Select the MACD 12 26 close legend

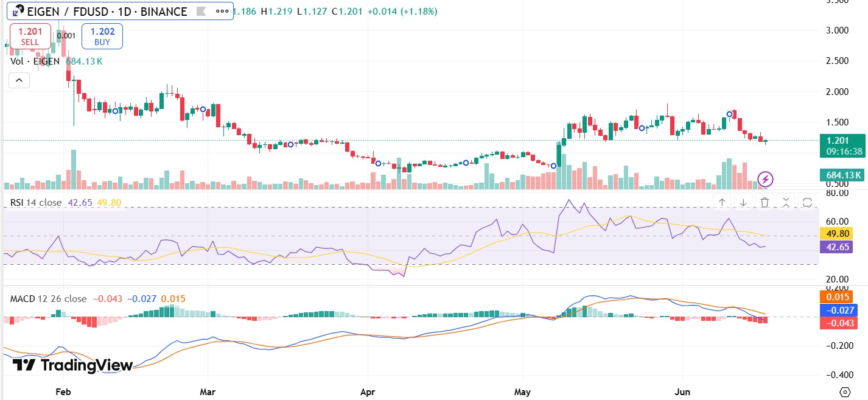coord(48,299)
